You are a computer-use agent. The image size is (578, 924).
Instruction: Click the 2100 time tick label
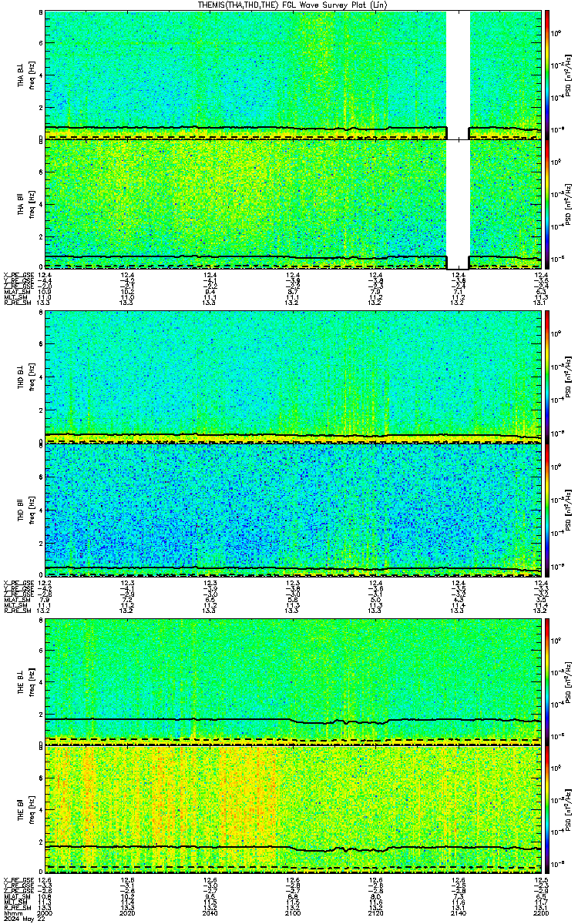coord(293,913)
